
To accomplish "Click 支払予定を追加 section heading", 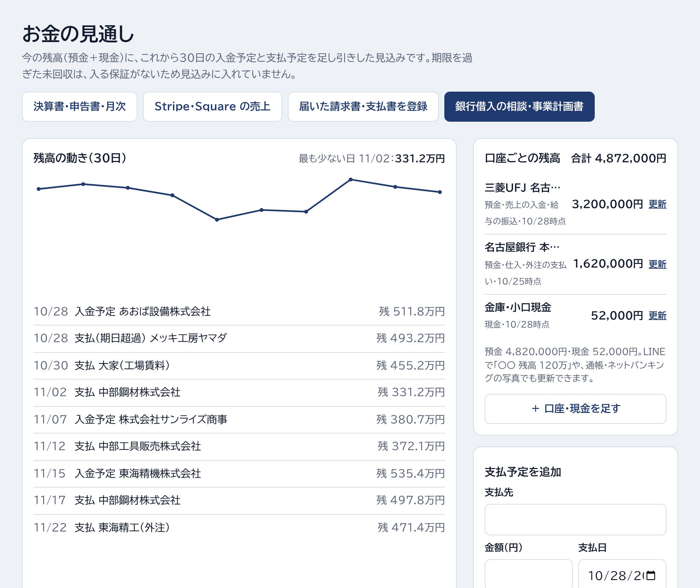I will click(523, 472).
